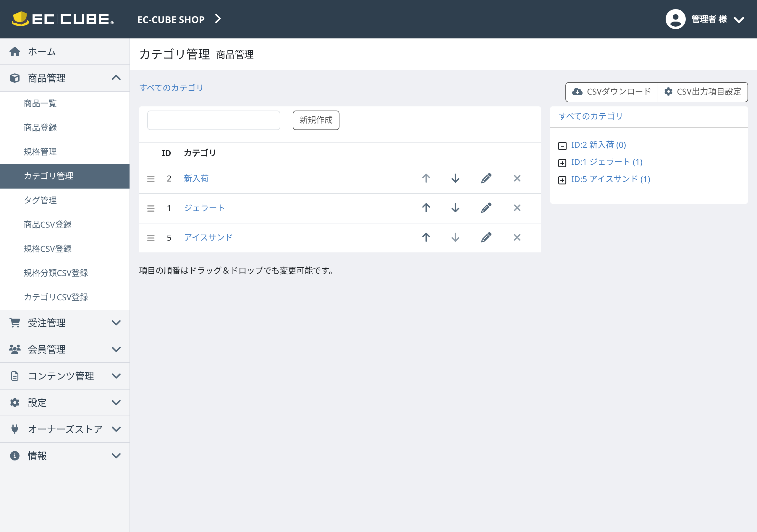Click the arrow next to EC-CUBE SHOP
This screenshot has width=757, height=532.
tap(218, 19)
